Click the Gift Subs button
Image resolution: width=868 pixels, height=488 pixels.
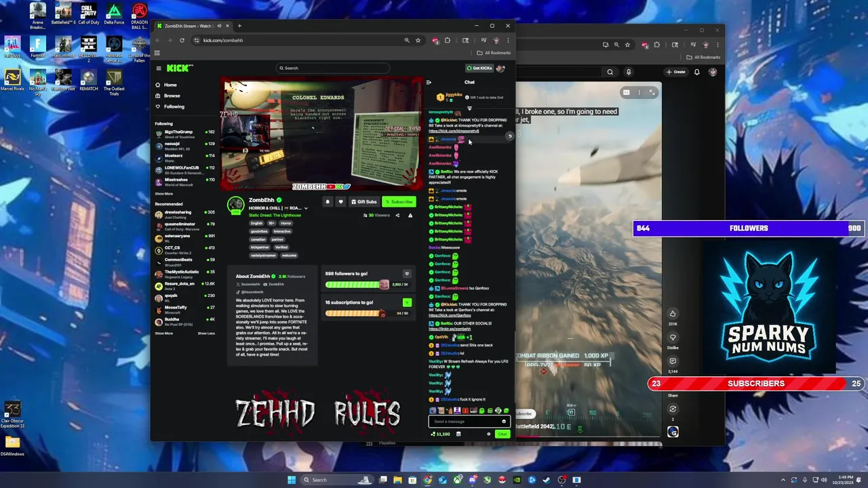click(364, 201)
